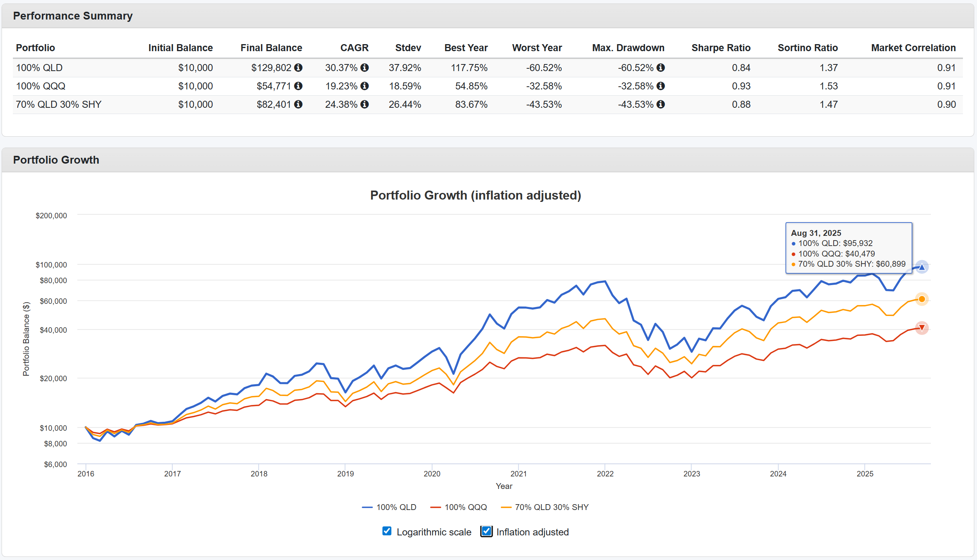Uncheck the Inflation adjusted checkbox
The width and height of the screenshot is (977, 560).
point(486,531)
